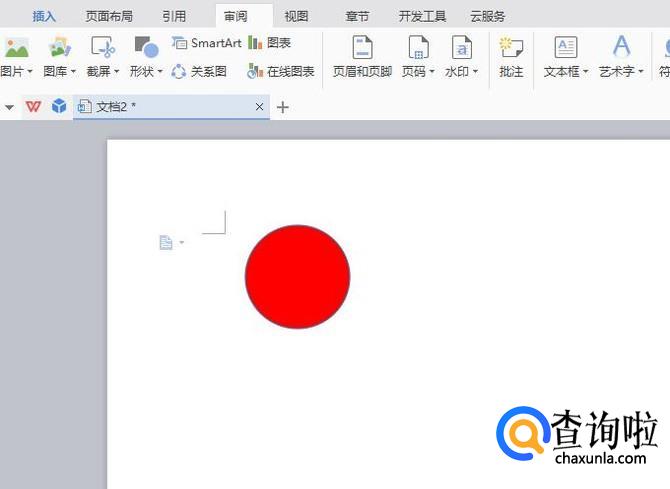Screen dimensions: 670x489
Task: Insert a Chart (图表)
Action: (270, 43)
